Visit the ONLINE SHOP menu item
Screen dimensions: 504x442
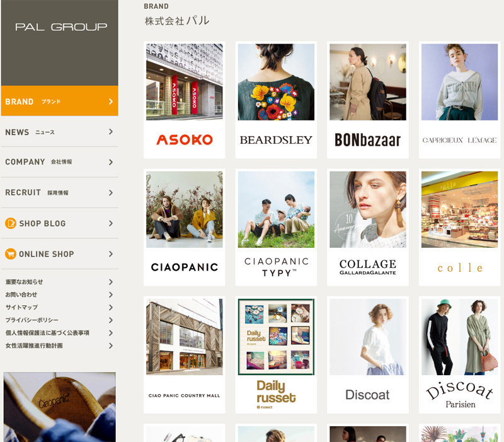60,254
